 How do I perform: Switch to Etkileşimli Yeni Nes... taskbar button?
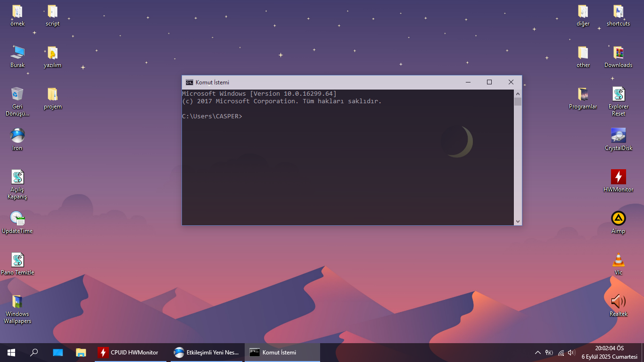206,353
